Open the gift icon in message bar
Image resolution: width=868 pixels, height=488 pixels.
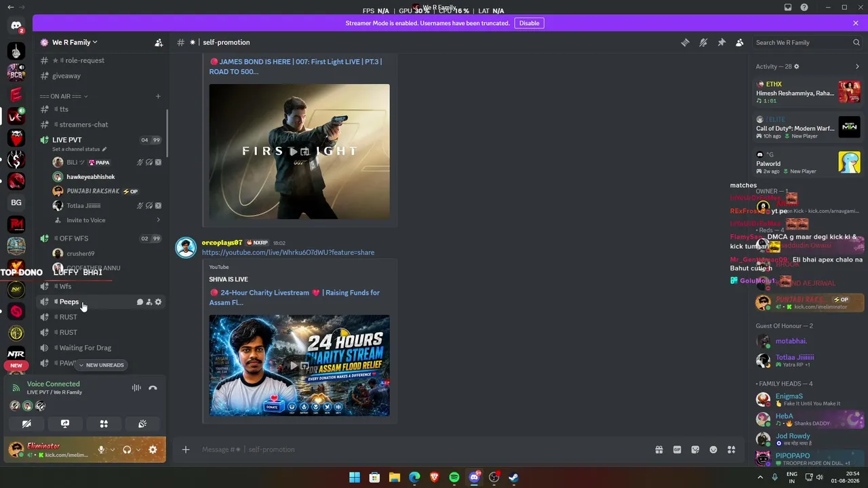pos(658,449)
